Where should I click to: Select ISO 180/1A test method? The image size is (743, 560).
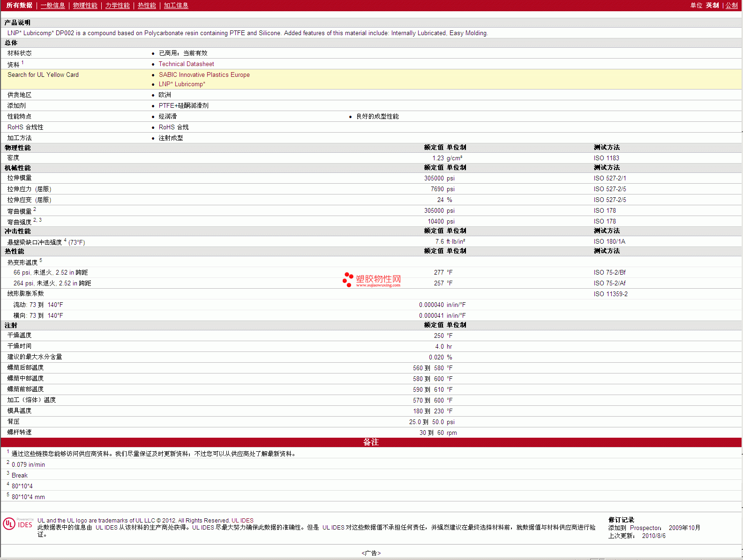point(609,241)
